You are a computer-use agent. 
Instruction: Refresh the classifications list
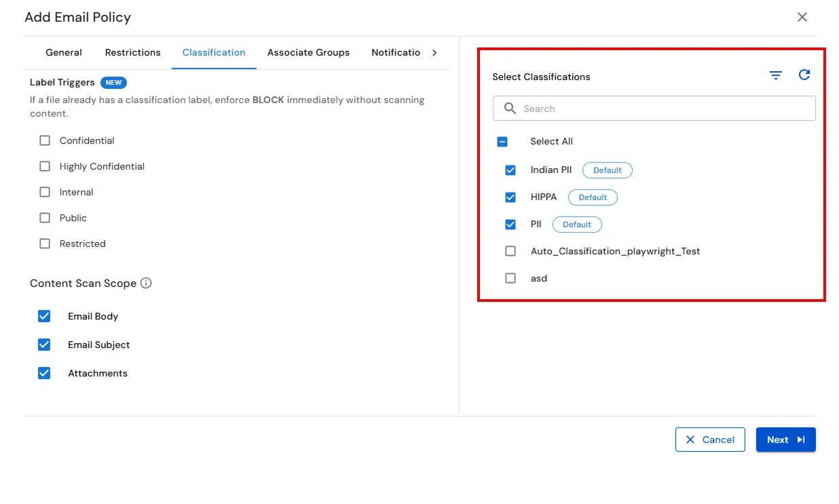[804, 75]
